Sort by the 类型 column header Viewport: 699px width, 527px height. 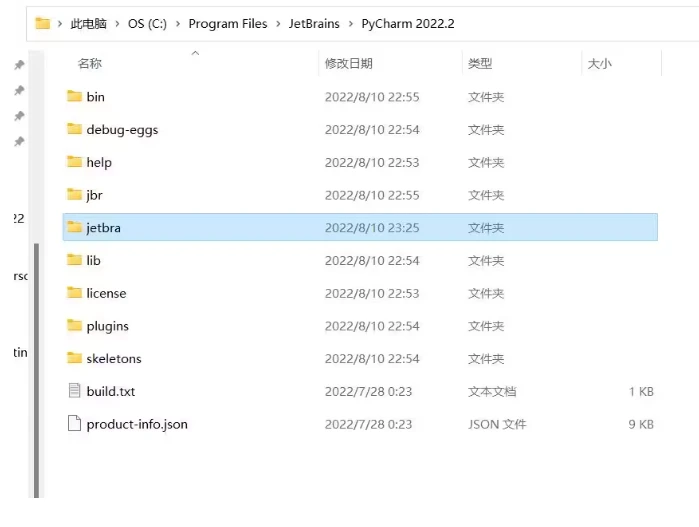(x=480, y=64)
